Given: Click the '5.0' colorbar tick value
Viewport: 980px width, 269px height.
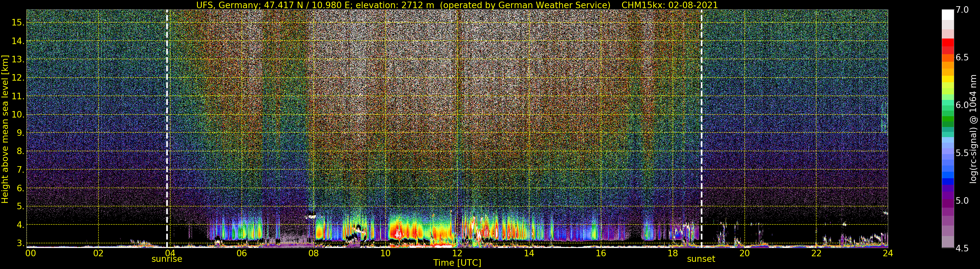Looking at the screenshot, I should [x=962, y=200].
